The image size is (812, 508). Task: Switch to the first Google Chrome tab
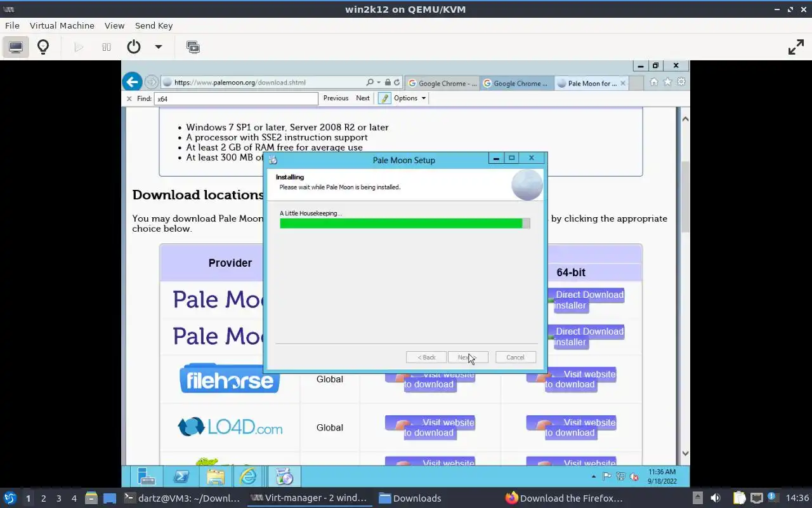[x=442, y=83]
